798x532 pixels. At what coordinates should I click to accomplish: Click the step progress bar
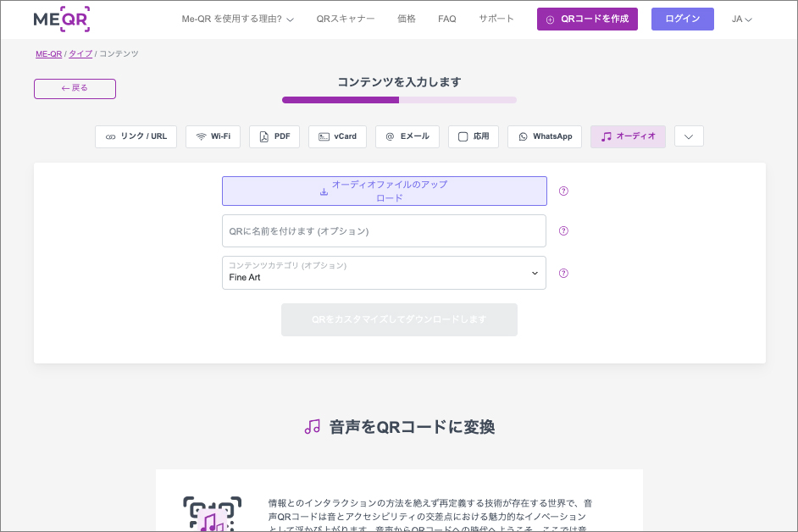399,100
